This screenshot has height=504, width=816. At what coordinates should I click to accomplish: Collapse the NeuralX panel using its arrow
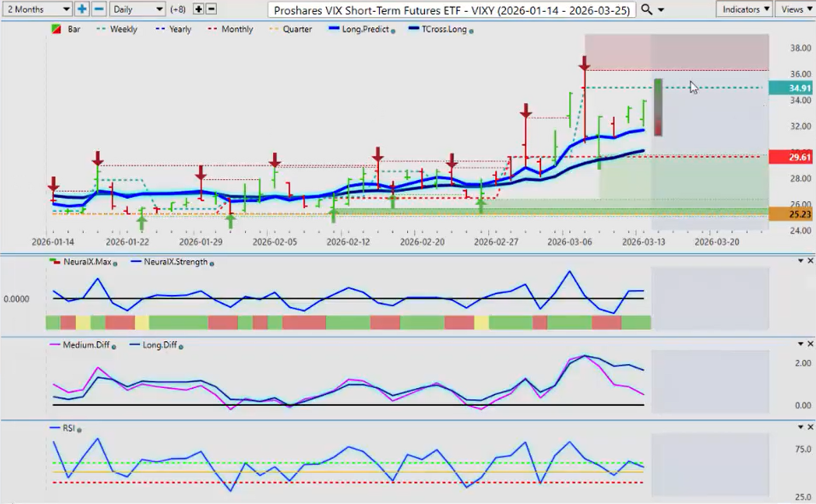pos(800,260)
